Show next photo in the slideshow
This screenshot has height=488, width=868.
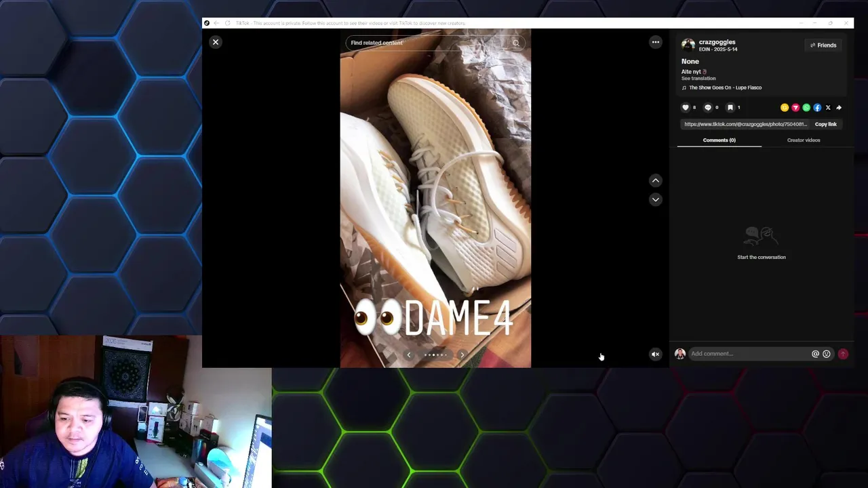(462, 354)
